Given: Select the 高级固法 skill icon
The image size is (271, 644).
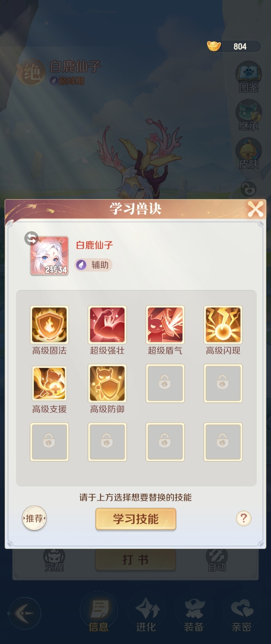Looking at the screenshot, I should (x=49, y=325).
